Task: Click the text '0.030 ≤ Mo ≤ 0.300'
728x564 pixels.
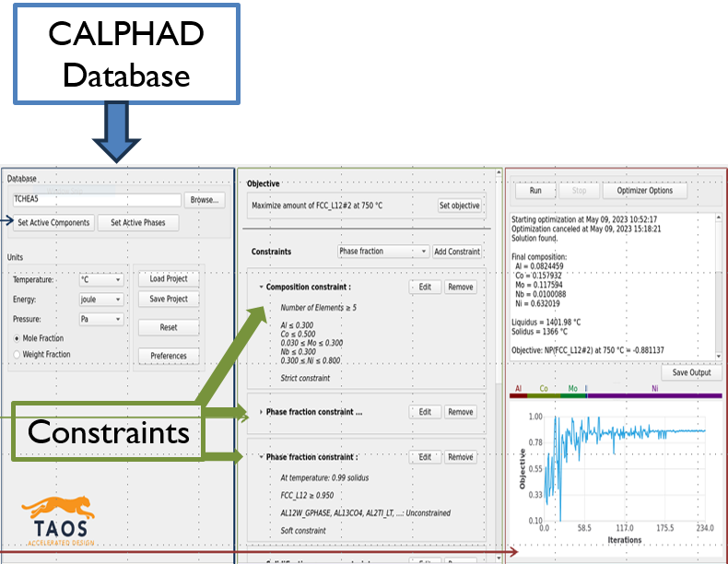Action: tap(311, 343)
